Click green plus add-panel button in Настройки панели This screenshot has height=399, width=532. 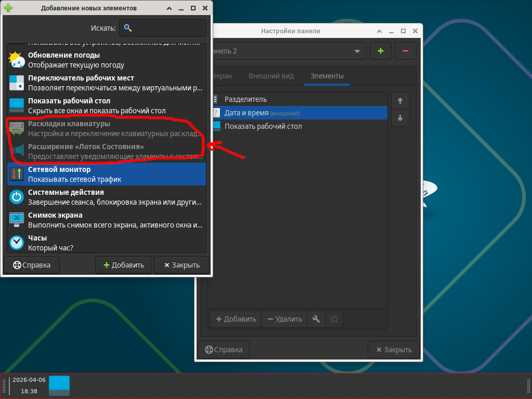tap(380, 51)
